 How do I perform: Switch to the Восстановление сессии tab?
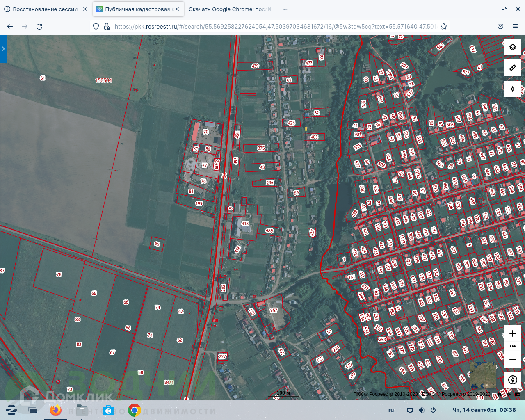pyautogui.click(x=45, y=9)
